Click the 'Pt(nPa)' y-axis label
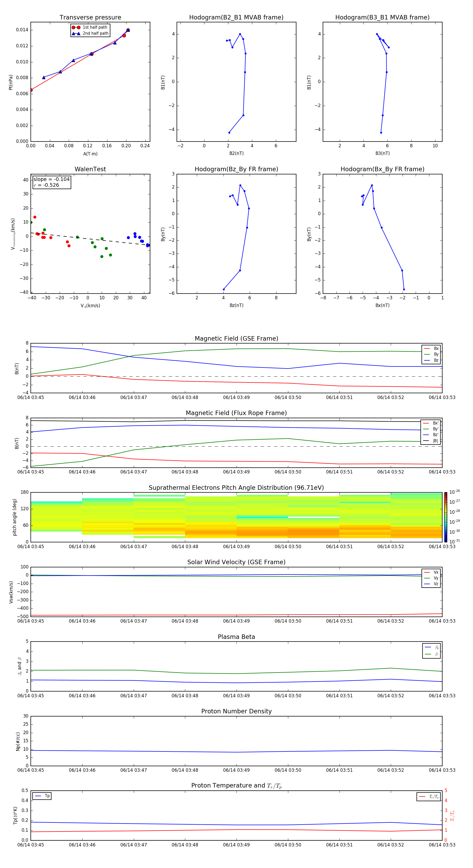Screen dimensions: 473x868 click(11, 82)
